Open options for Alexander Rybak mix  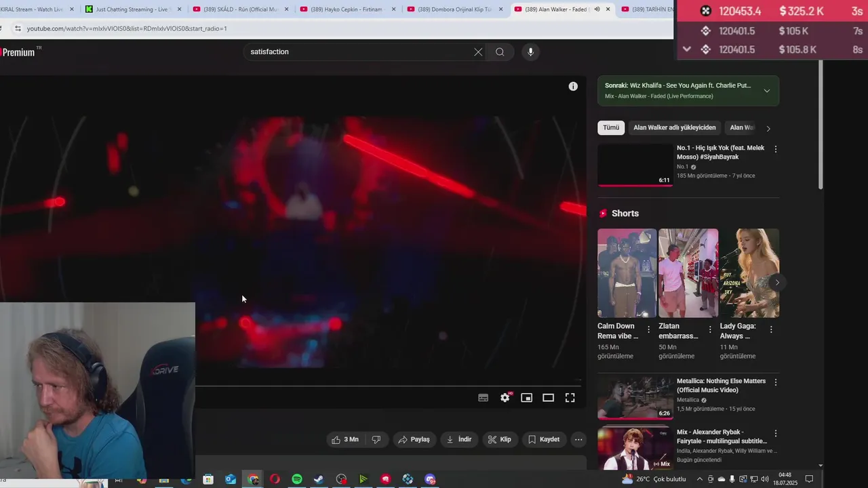776,434
